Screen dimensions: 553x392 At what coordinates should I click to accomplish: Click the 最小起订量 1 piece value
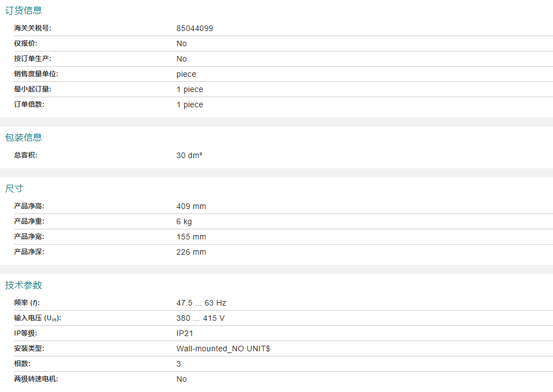pos(189,89)
